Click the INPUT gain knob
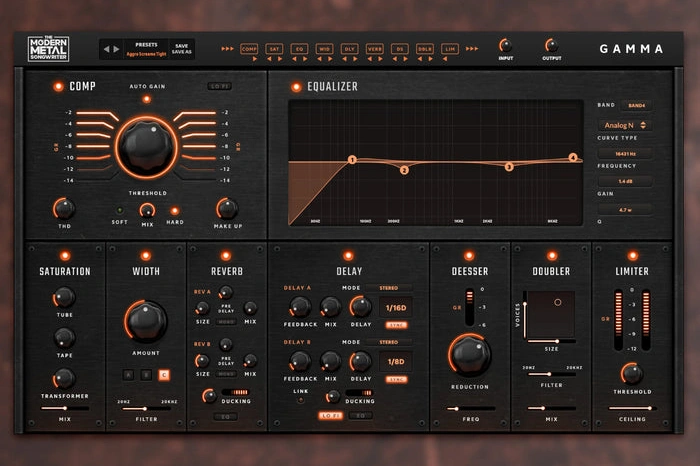The height and width of the screenshot is (466, 700). (505, 46)
